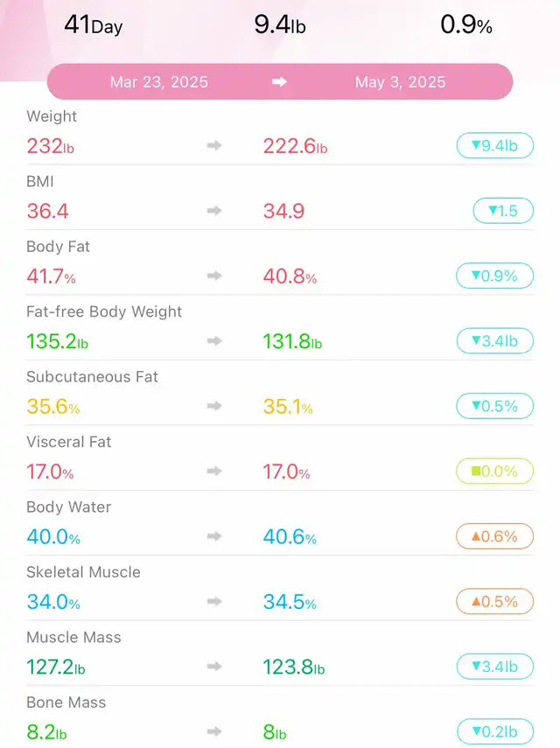
Task: Tap the Body Water 0.6% increase badge
Action: coord(494,536)
